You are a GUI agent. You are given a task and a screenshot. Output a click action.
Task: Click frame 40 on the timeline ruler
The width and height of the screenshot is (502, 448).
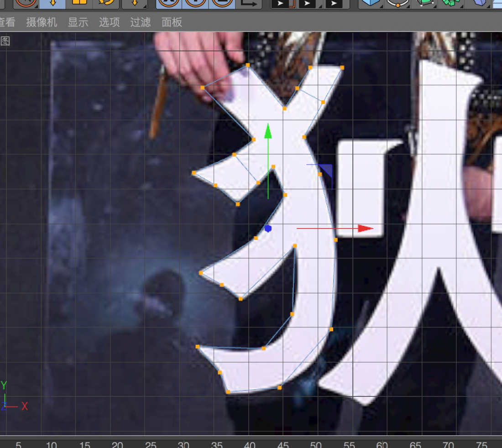250,444
